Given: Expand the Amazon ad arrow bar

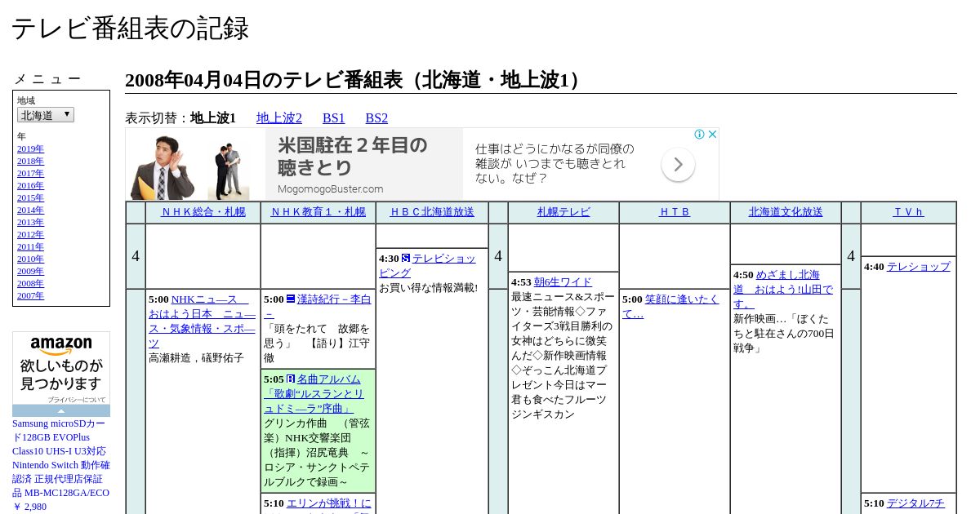Looking at the screenshot, I should (x=61, y=411).
